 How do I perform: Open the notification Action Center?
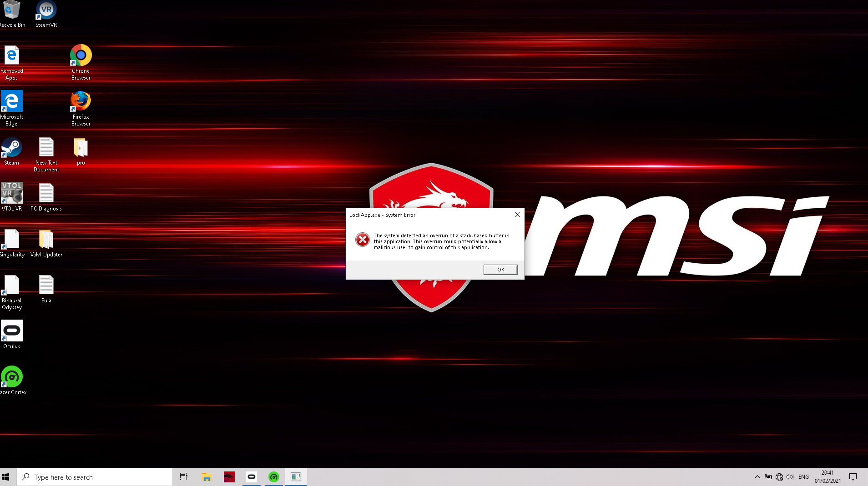[853, 477]
